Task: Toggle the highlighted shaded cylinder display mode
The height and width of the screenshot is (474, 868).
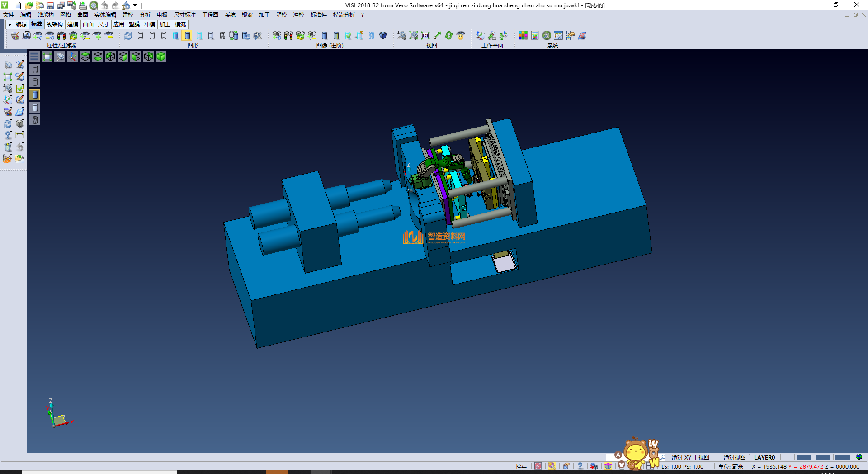Action: (x=187, y=35)
